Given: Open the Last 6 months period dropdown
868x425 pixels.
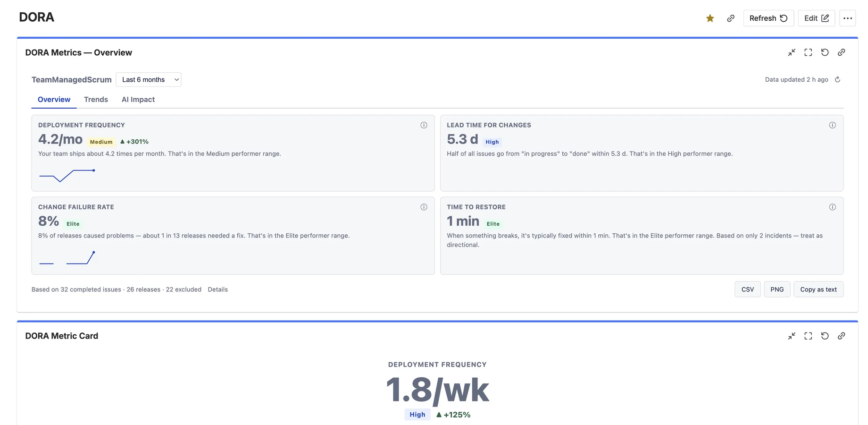Looking at the screenshot, I should coord(149,79).
